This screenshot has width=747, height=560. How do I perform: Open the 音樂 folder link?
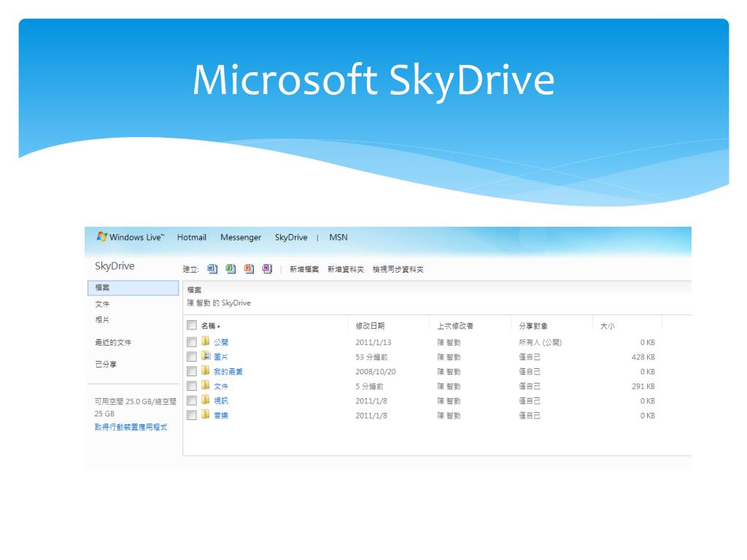click(220, 415)
